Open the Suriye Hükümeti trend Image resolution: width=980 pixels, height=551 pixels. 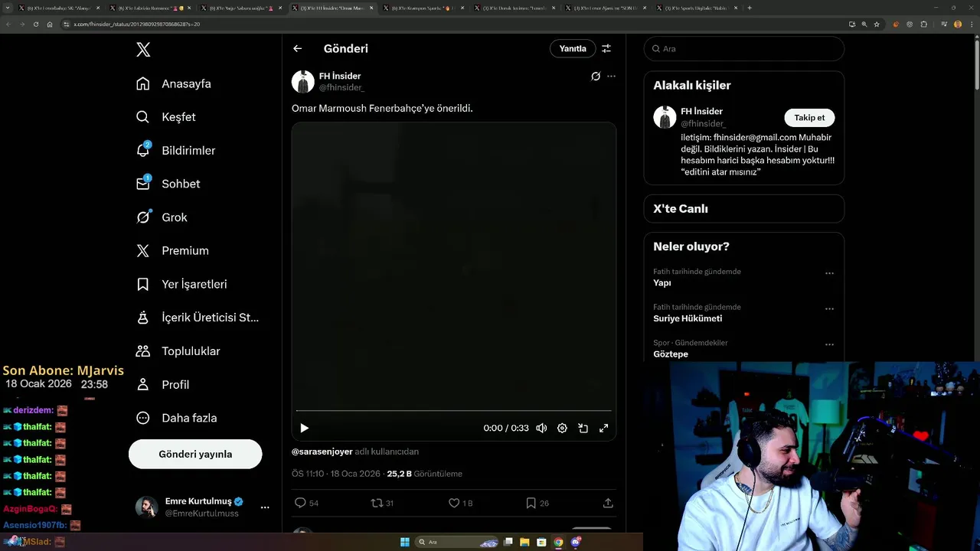[688, 318]
